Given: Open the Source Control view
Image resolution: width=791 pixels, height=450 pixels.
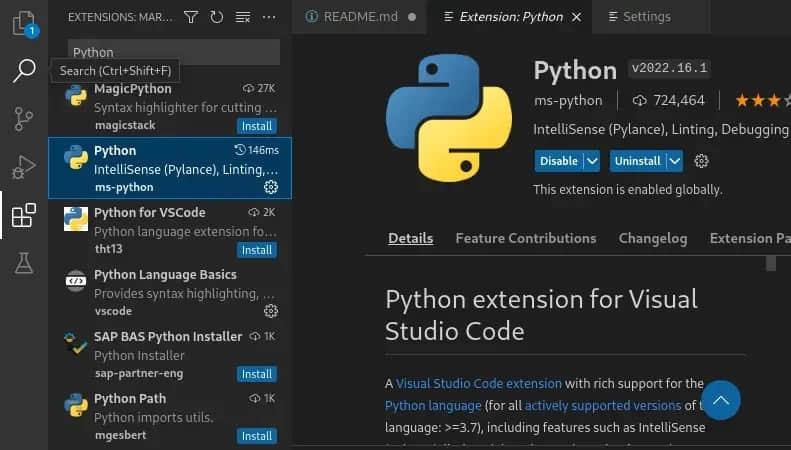Looking at the screenshot, I should [23, 119].
